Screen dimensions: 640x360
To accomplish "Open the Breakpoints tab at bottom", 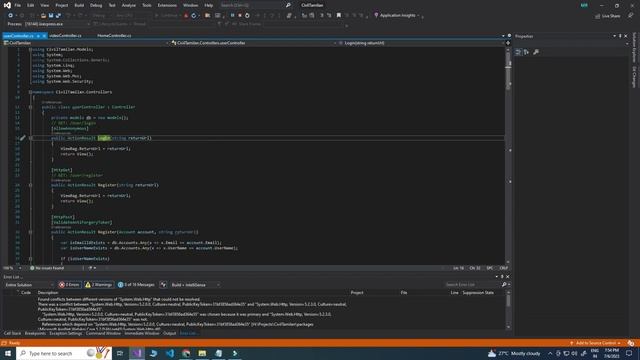I will click(35, 333).
